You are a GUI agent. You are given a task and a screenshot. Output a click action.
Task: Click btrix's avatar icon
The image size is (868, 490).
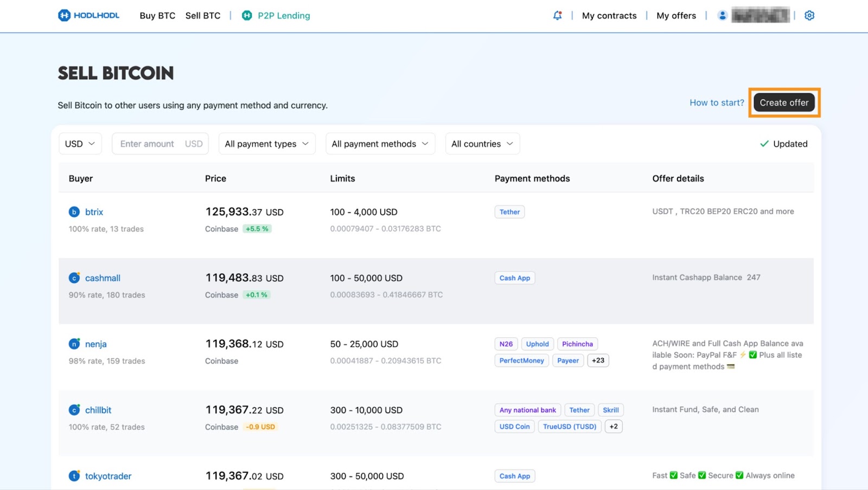(74, 212)
